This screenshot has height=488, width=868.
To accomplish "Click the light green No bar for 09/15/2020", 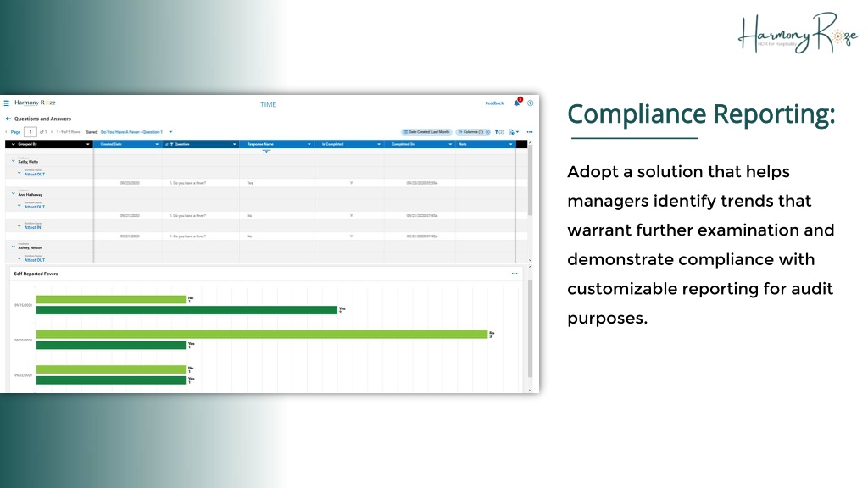I will point(111,299).
